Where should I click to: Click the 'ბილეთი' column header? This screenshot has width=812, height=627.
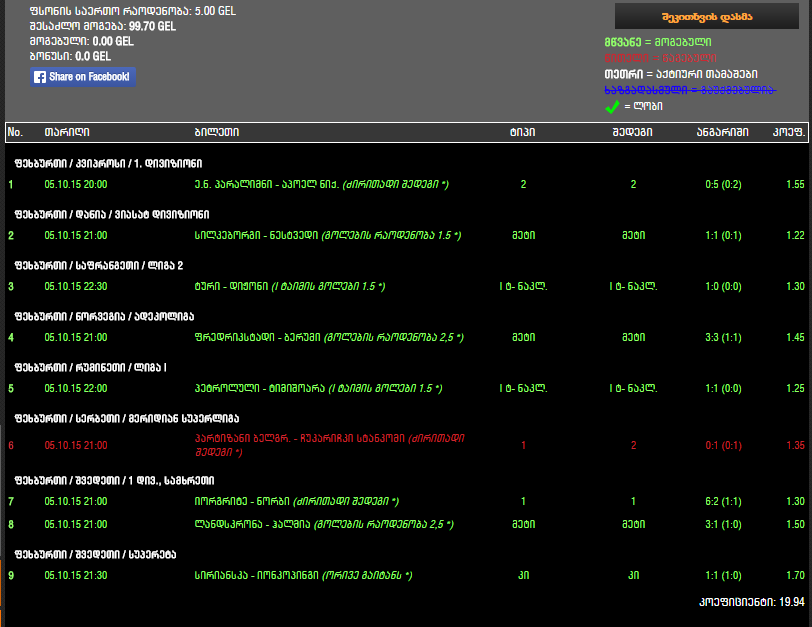[x=217, y=132]
